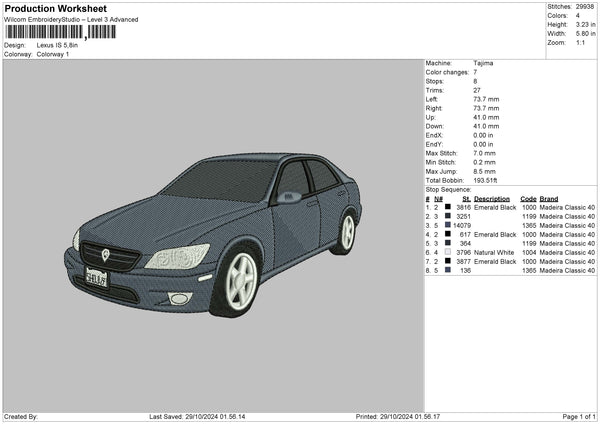Screen dimensions: 600x424
Task: Click the side mirror of the car
Action: [291, 198]
